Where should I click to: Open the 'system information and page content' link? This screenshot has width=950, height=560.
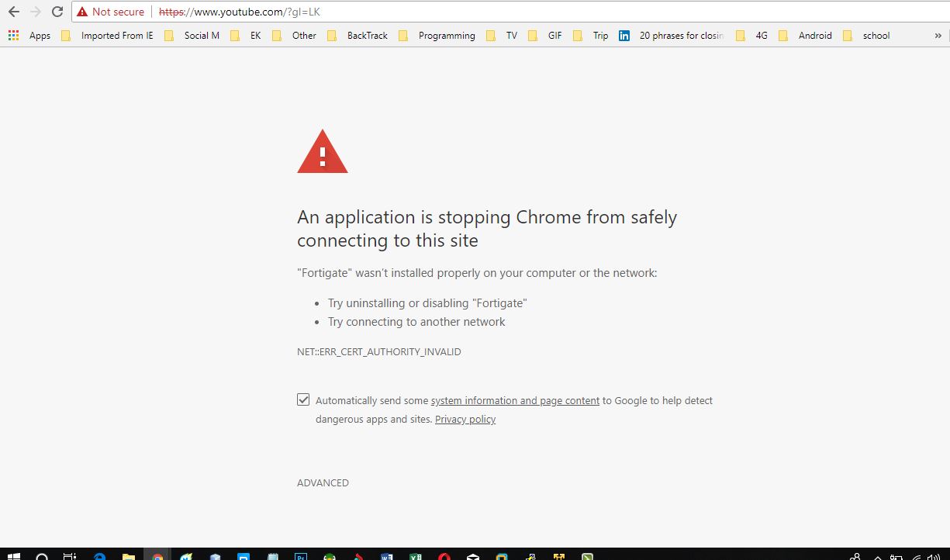coord(515,401)
